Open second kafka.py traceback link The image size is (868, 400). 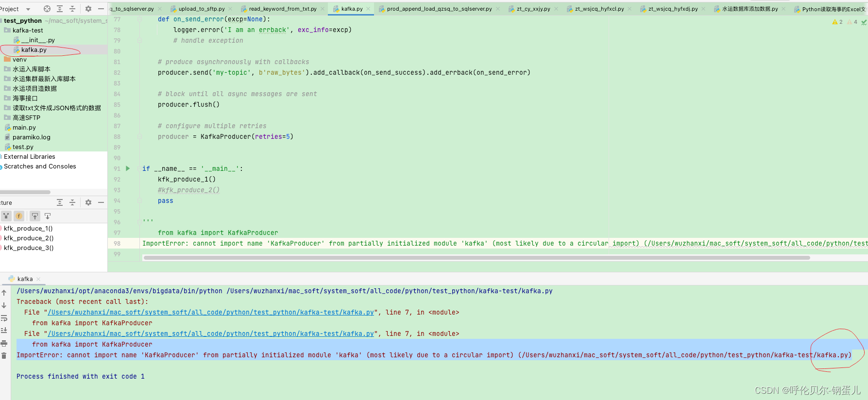[x=211, y=333]
